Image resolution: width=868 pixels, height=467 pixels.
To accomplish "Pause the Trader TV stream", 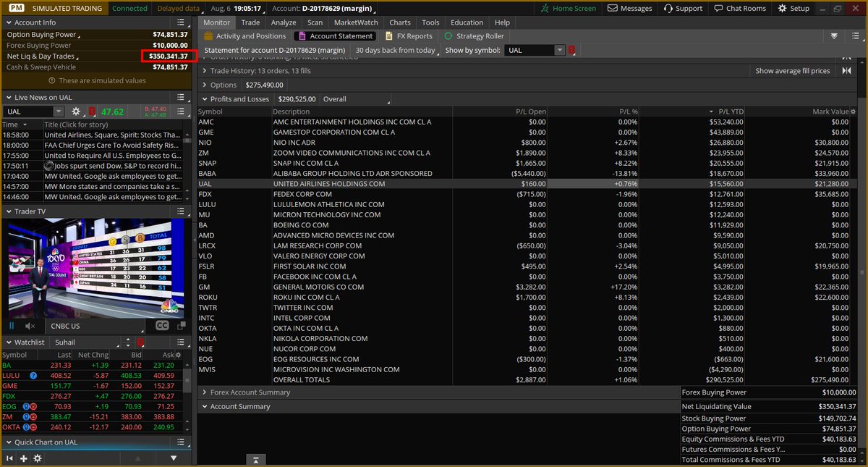I will (x=12, y=326).
